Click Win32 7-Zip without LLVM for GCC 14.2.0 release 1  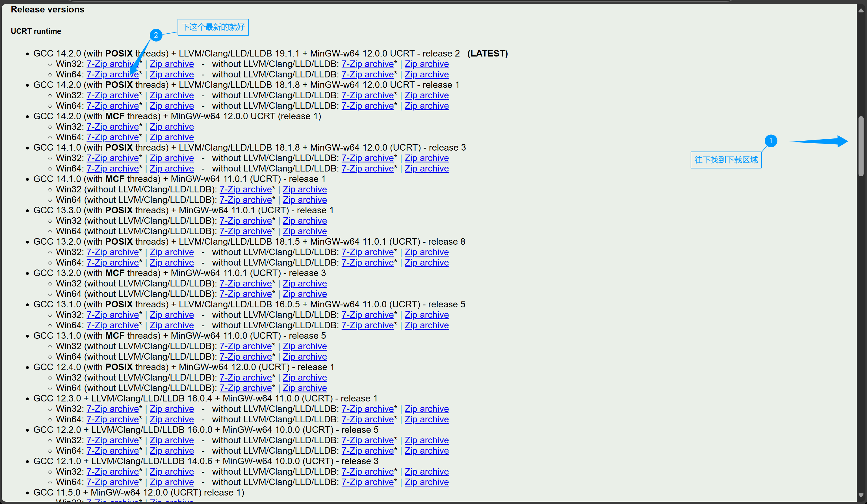367,95
